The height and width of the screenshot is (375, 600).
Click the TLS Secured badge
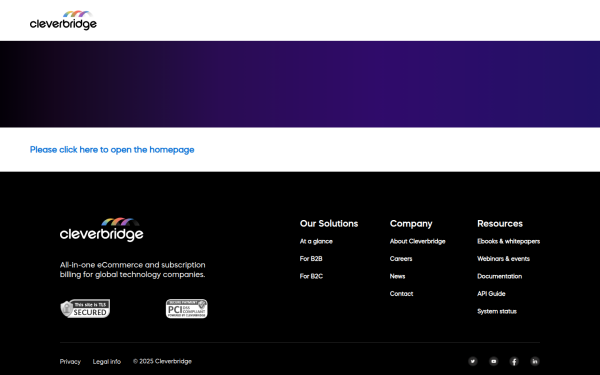pyautogui.click(x=85, y=308)
